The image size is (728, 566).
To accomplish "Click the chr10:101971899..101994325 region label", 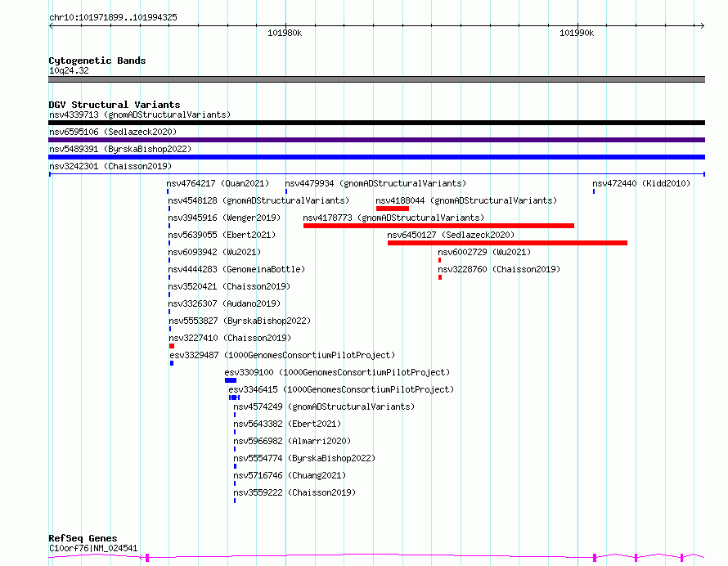I will pyautogui.click(x=113, y=18).
